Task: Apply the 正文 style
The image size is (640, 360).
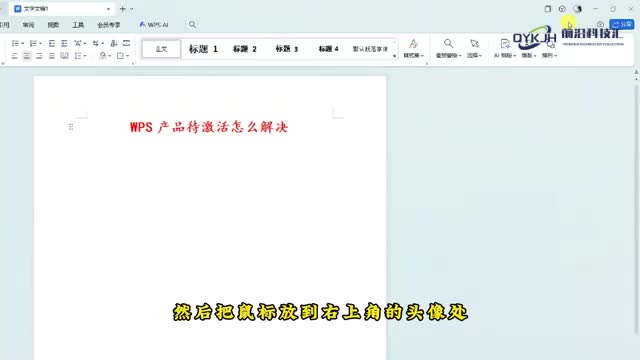Action: pyautogui.click(x=161, y=49)
